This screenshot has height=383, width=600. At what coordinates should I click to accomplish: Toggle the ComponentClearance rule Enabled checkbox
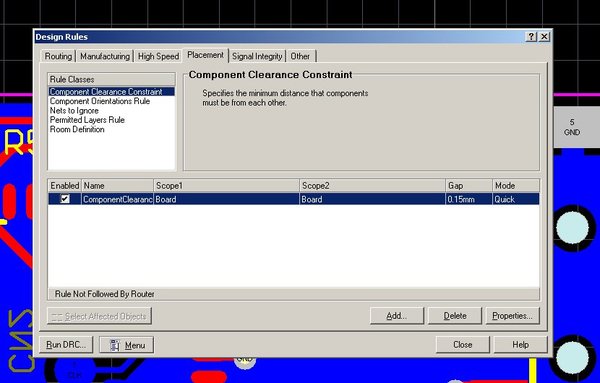coord(65,199)
